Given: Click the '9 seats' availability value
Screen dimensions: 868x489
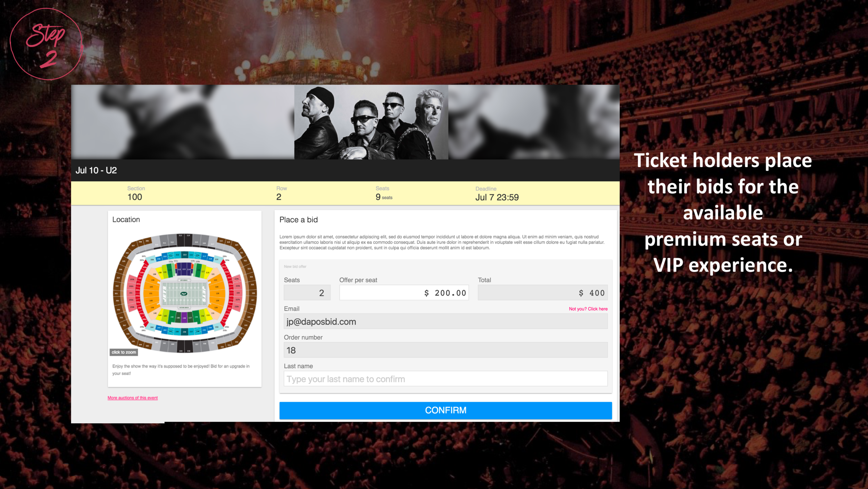Looking at the screenshot, I should [384, 197].
